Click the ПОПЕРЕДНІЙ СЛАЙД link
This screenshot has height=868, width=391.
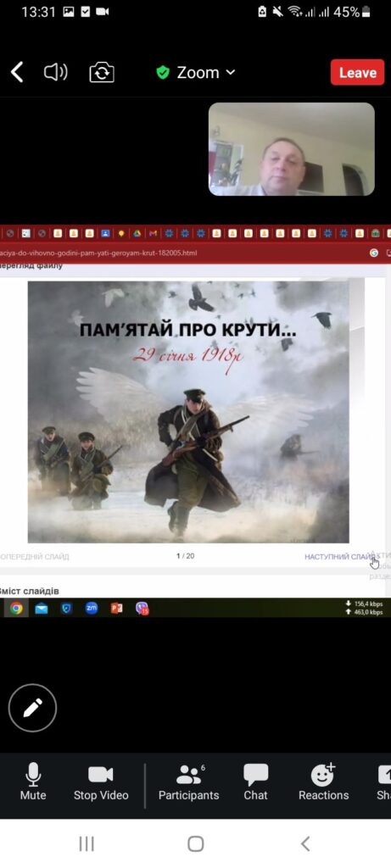[34, 556]
